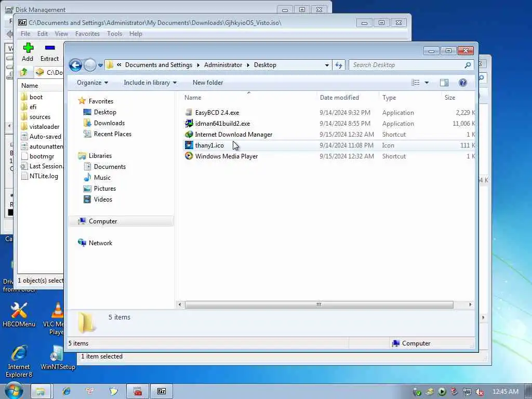Select Libraries in the navigation pane
532x399 pixels.
click(100, 156)
